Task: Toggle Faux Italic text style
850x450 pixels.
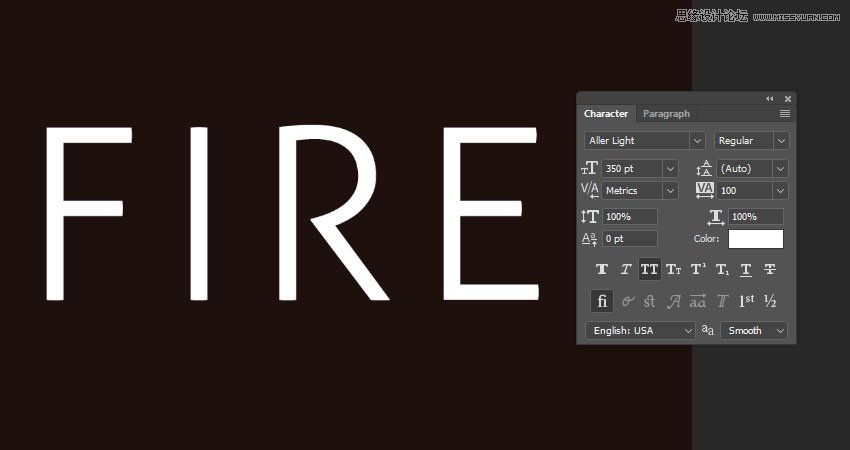Action: coord(626,269)
